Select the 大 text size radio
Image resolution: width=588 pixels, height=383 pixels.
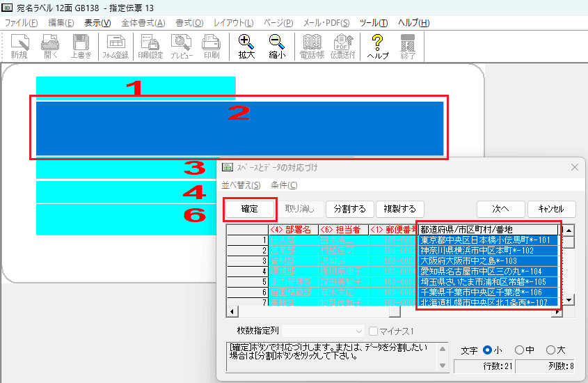point(550,350)
